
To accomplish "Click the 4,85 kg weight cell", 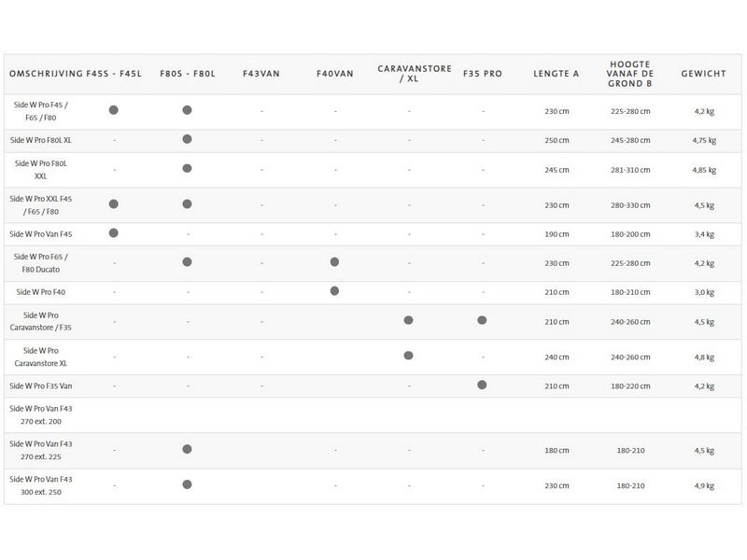I will (x=703, y=170).
